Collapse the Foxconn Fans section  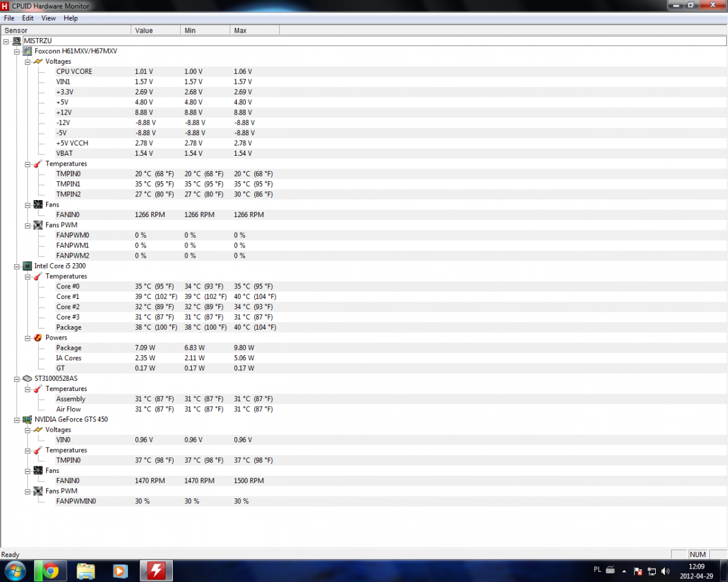coord(28,205)
